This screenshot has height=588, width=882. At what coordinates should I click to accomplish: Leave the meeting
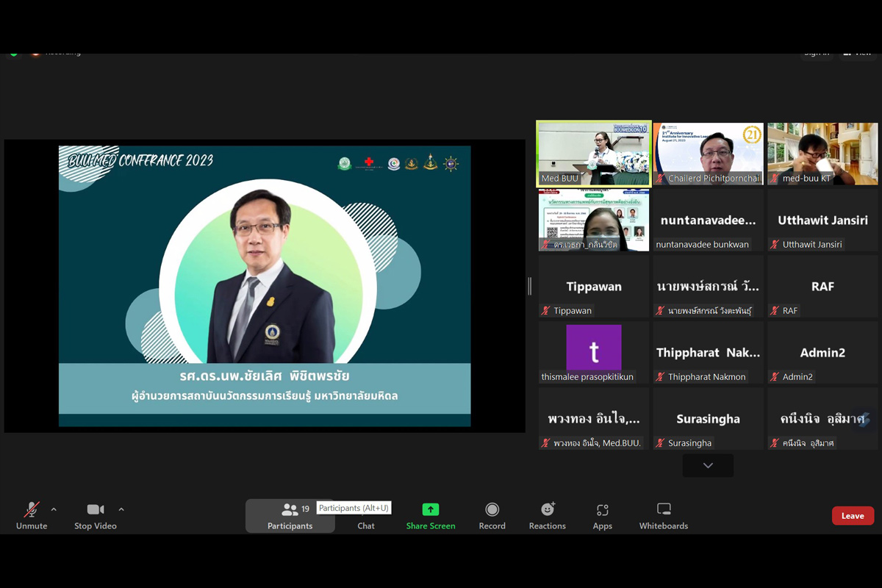click(853, 516)
